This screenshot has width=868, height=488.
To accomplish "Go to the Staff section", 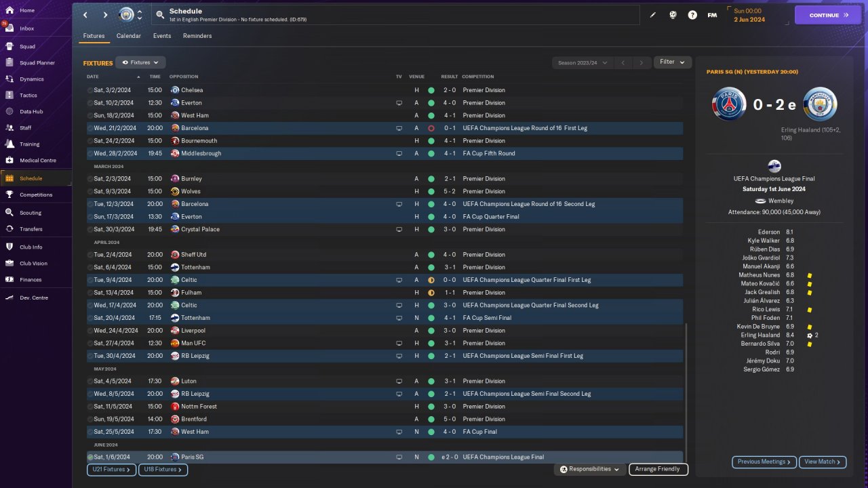I will [26, 128].
